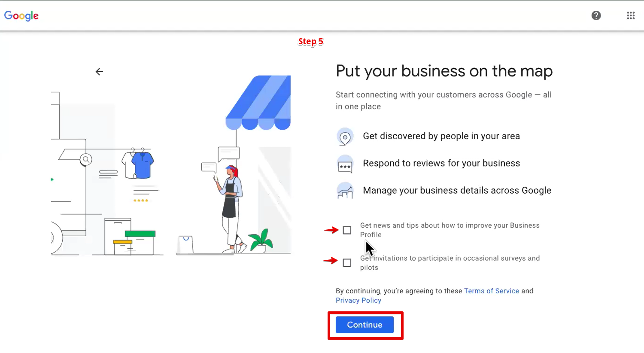Toggle the Business Profile tips checkbox off
Image resolution: width=644 pixels, height=353 pixels.
[347, 230]
